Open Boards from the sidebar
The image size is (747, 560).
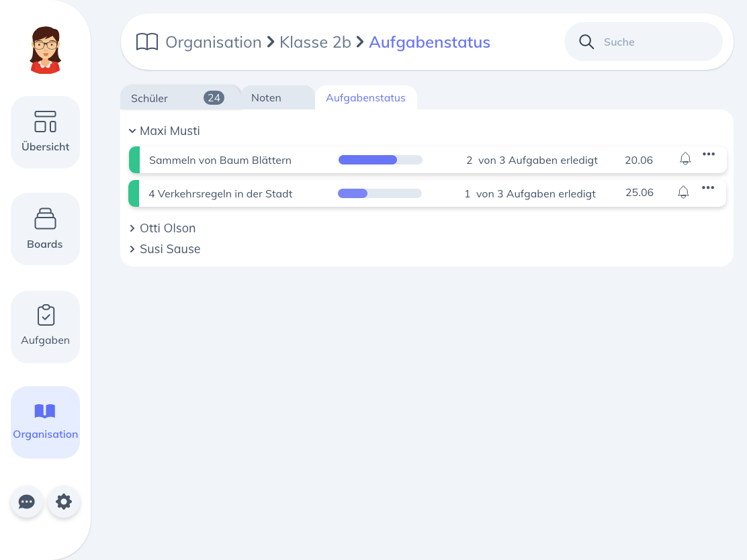45,228
